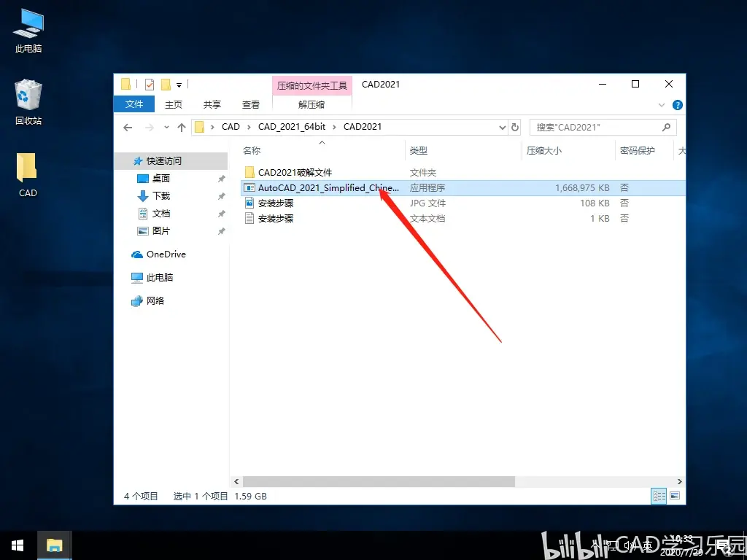Open the 文件 menu tab
Viewport: 747px width, 560px height.
click(x=134, y=104)
